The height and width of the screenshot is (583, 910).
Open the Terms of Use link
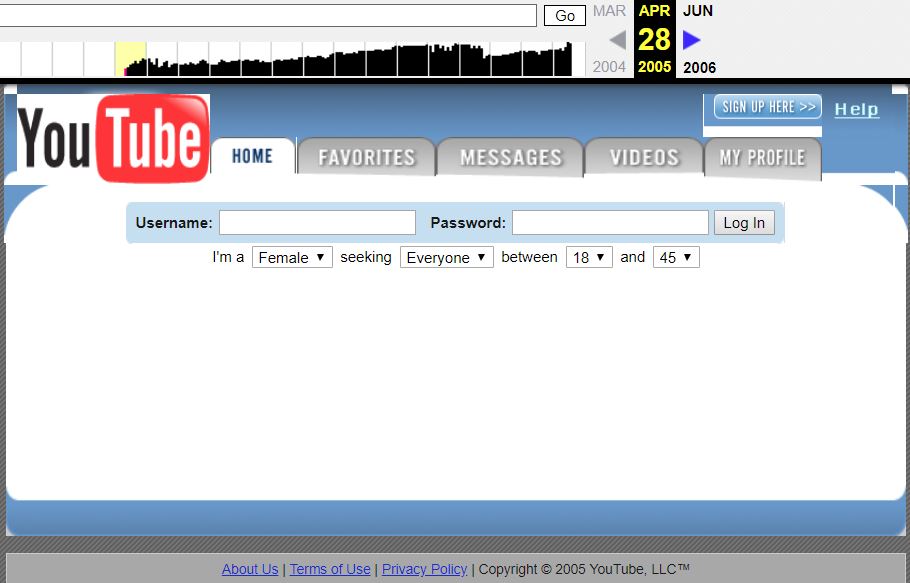330,569
